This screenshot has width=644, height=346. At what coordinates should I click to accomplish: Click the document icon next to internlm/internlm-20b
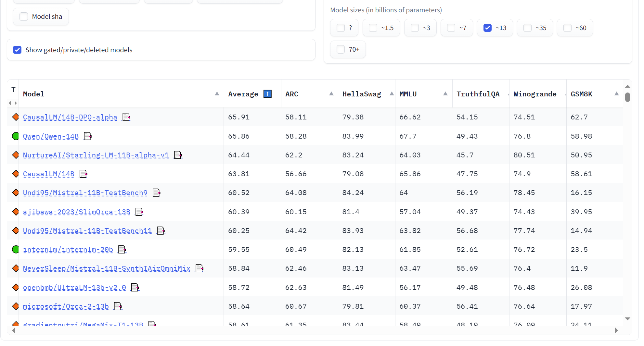(x=122, y=250)
